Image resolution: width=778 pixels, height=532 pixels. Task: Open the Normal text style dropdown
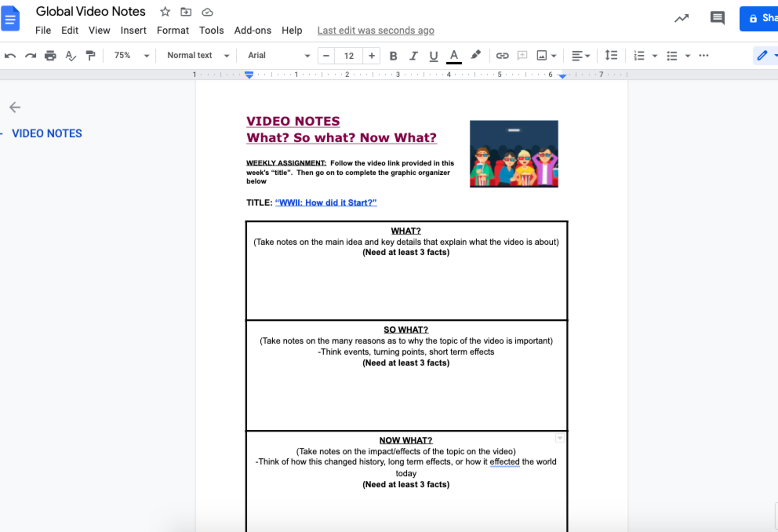(198, 55)
